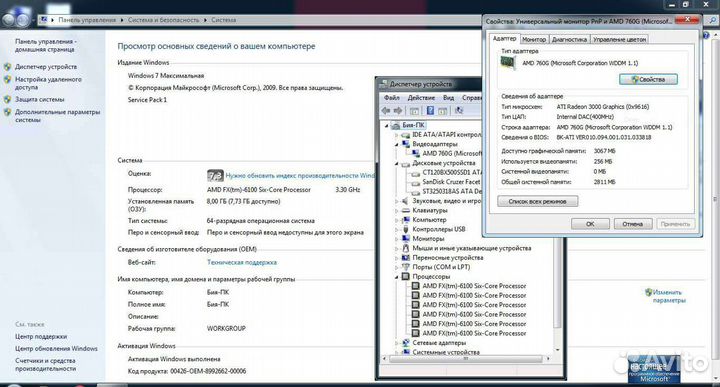Open the blue help icon in Device Manager toolbar
Image resolution: width=720 pixels, height=387 pixels.
[x=430, y=111]
